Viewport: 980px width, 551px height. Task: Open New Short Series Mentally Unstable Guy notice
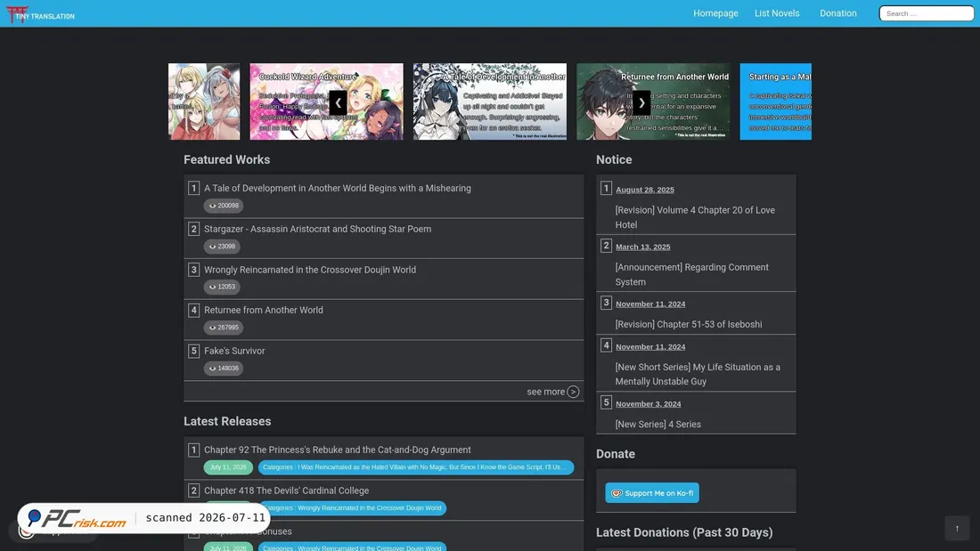click(x=698, y=374)
